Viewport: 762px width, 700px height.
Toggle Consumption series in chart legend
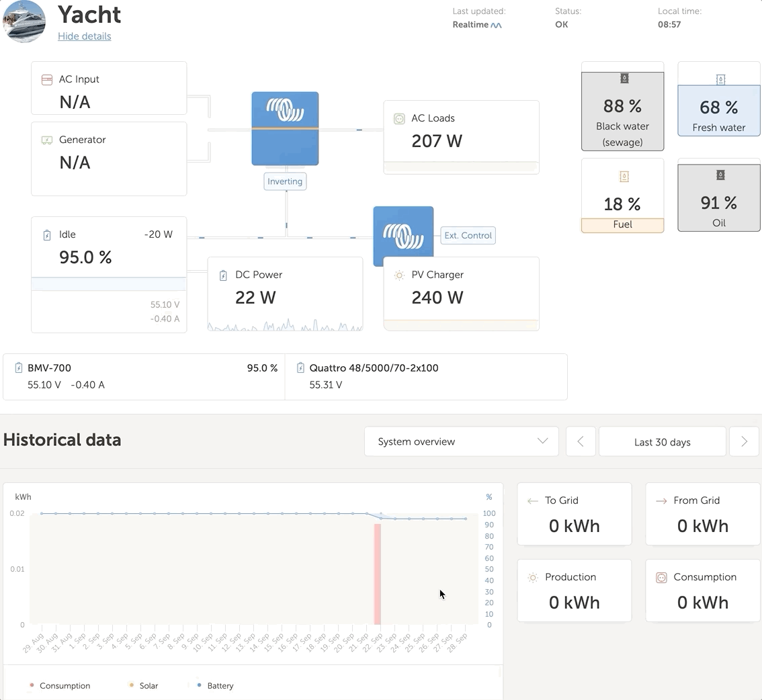coord(60,686)
